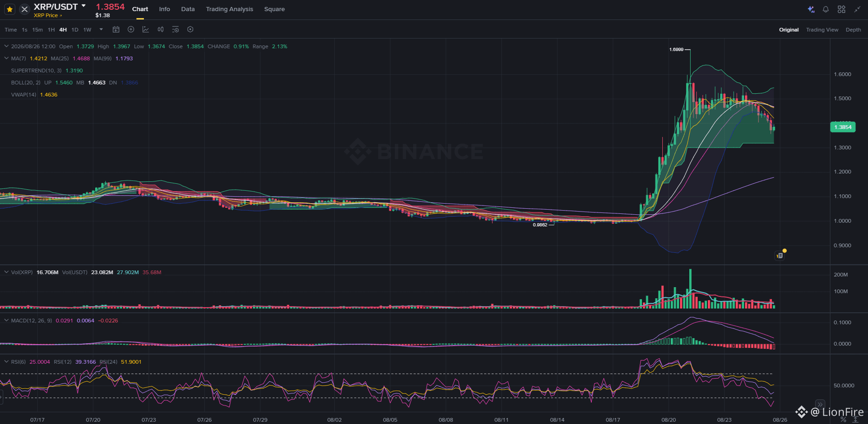Open the chart display settings icon
Image resolution: width=868 pixels, height=424 pixels.
tap(175, 29)
